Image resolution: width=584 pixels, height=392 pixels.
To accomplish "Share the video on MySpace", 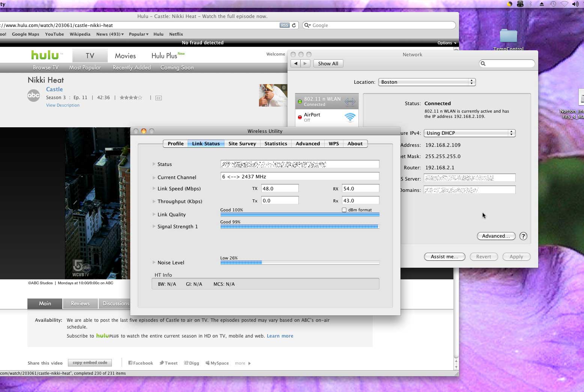I will point(217,363).
